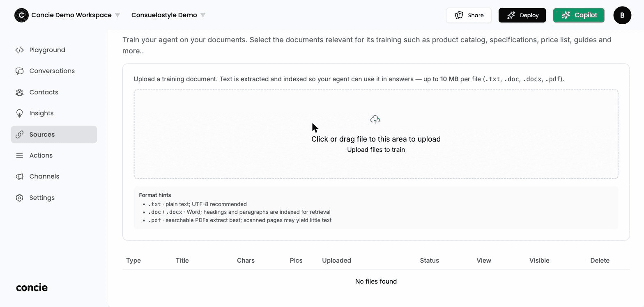Click the View column header

point(484,261)
